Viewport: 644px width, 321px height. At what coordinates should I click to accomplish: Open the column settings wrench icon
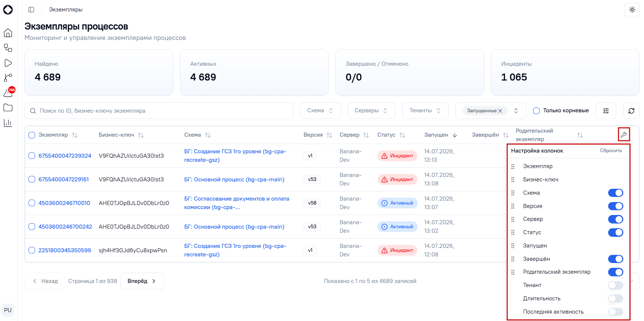click(624, 135)
